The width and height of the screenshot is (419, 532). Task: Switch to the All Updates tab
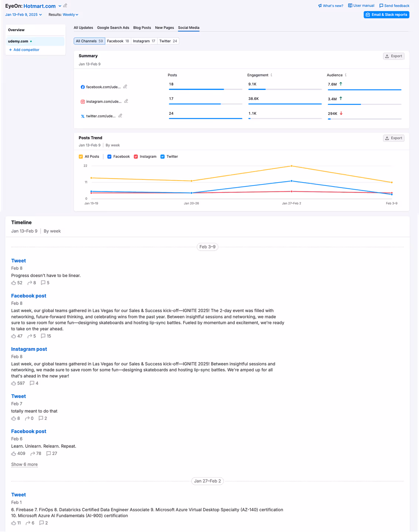click(x=83, y=28)
